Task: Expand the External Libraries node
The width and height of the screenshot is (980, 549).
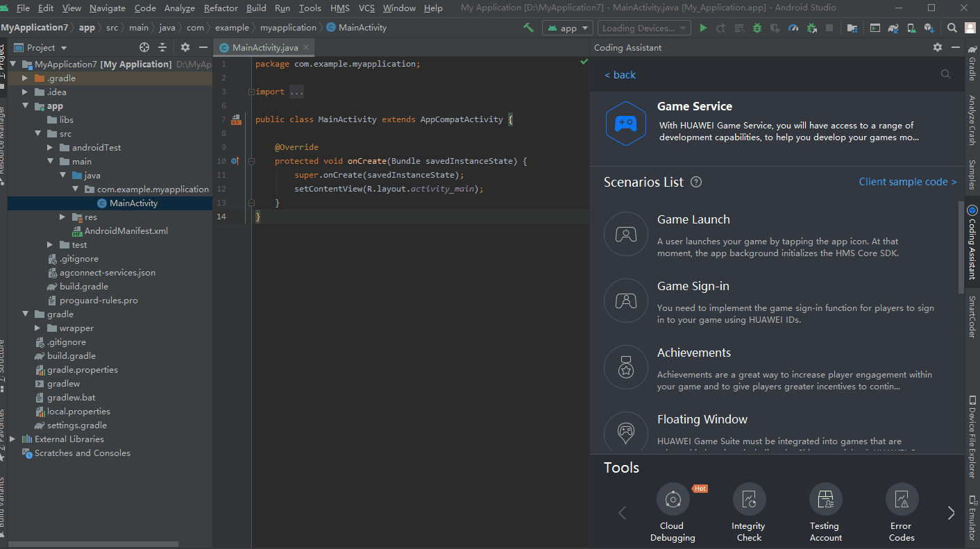Action: tap(13, 439)
